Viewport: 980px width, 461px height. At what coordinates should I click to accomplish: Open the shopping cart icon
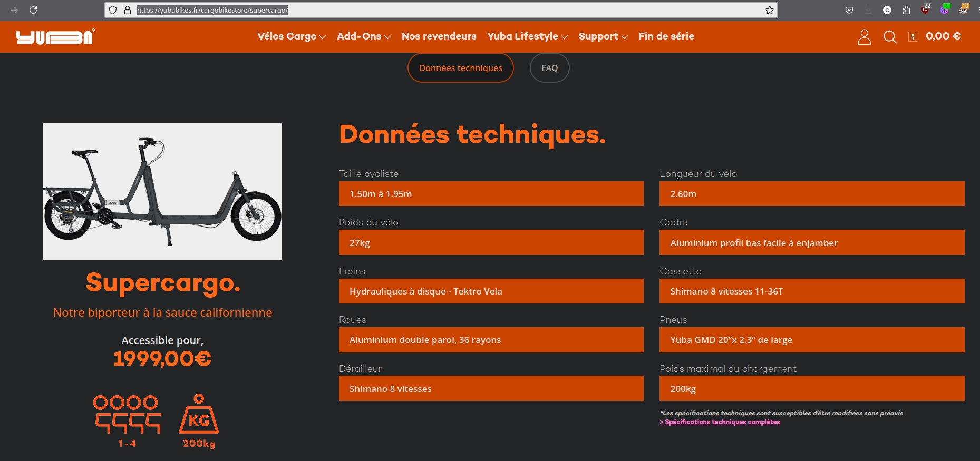click(x=913, y=36)
